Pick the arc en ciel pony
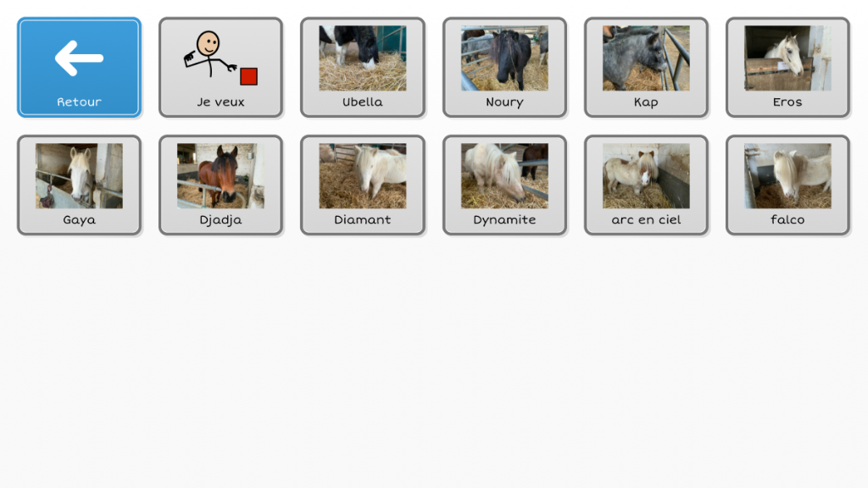The image size is (868, 488). pos(646,185)
